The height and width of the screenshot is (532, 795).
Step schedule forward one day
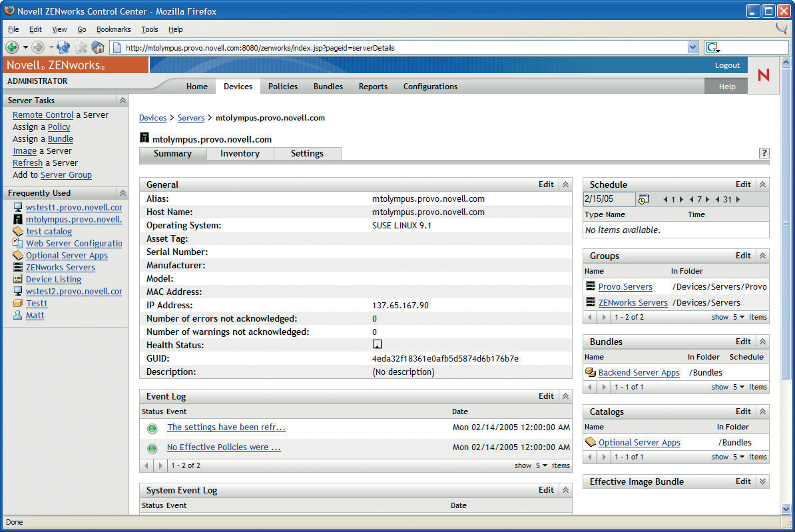point(681,200)
